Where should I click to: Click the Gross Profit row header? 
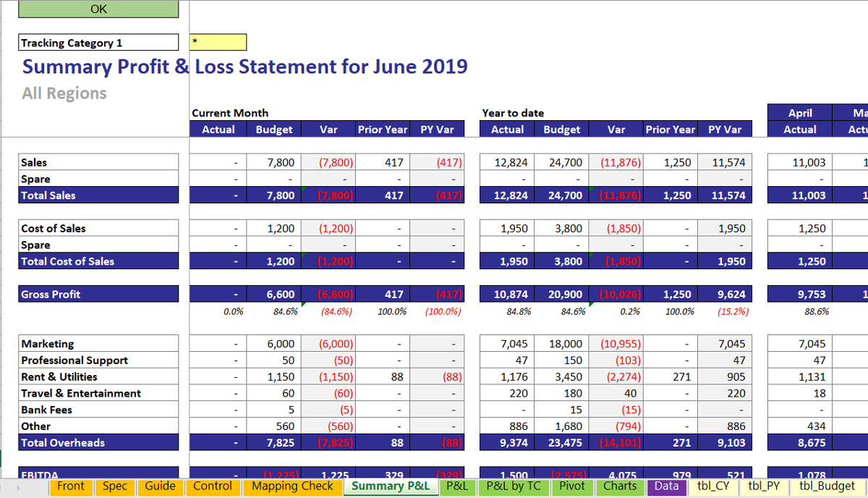[x=98, y=294]
